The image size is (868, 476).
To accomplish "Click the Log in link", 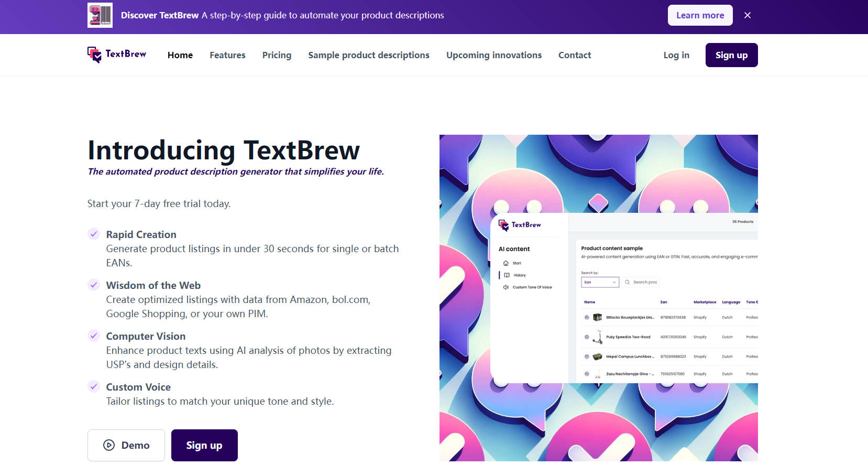I will tap(676, 55).
